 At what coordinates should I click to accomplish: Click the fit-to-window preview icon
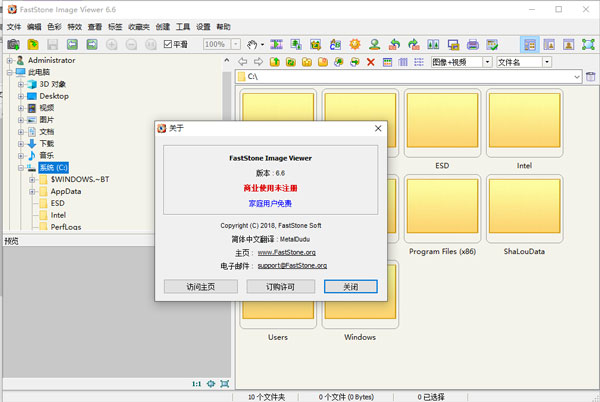[x=225, y=384]
